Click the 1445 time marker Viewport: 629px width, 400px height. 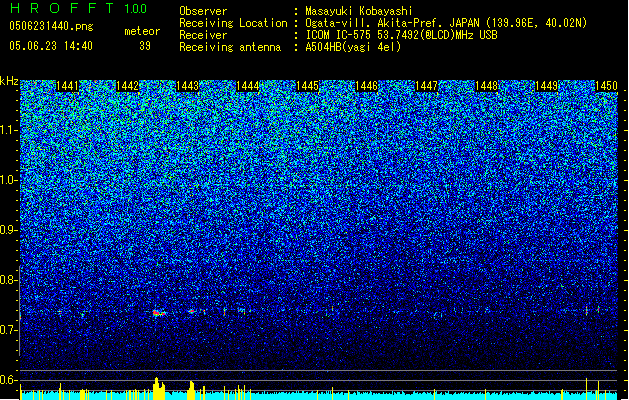click(x=307, y=86)
